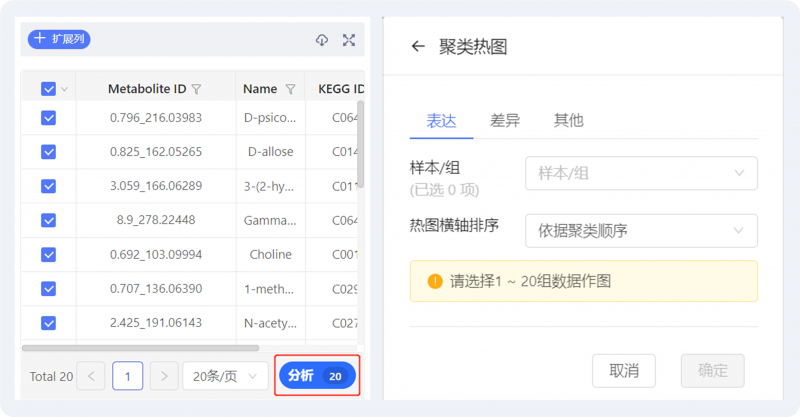The height and width of the screenshot is (417, 800).
Task: Click the 分析 button
Action: coord(316,376)
